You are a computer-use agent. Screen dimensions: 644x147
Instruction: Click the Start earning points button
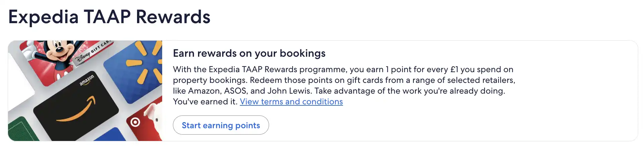221,125
